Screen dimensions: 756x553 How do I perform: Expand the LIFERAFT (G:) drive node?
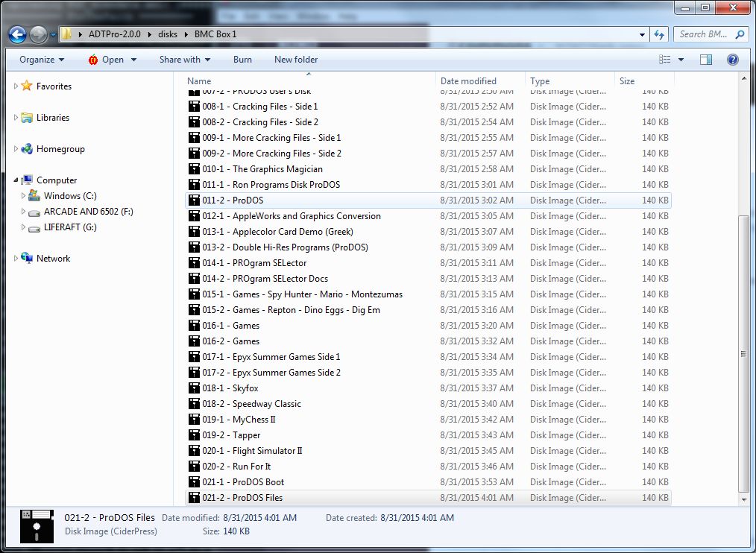pos(23,227)
